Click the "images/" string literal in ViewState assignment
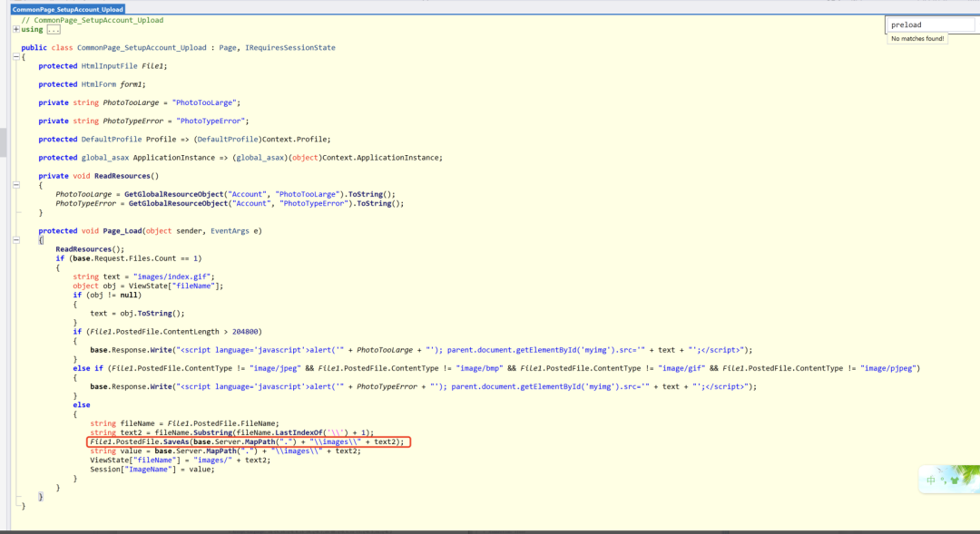 (212, 461)
